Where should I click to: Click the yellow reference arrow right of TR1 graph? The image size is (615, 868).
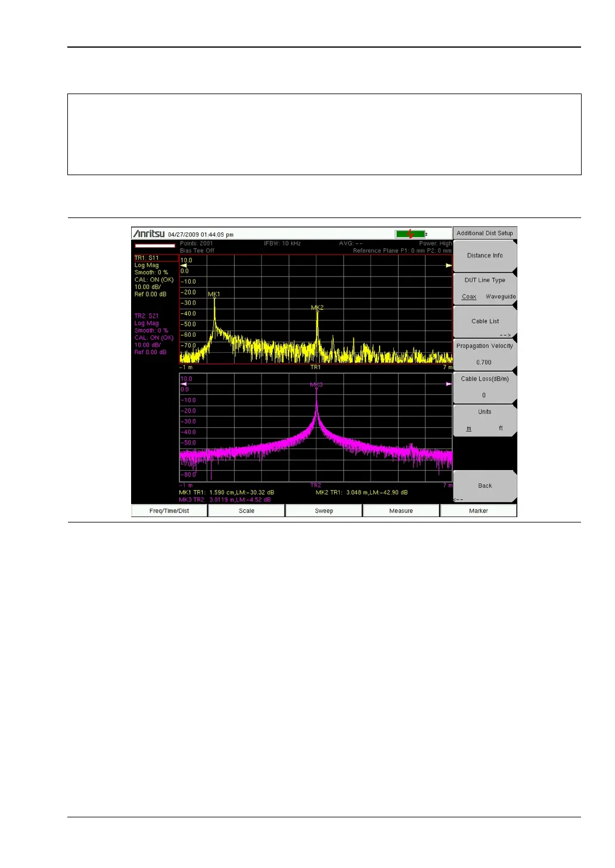pyautogui.click(x=449, y=266)
